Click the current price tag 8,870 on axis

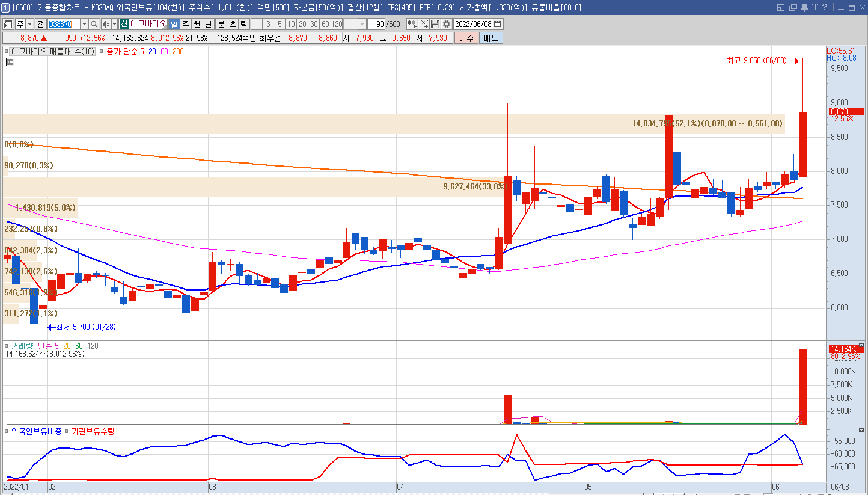(846, 111)
